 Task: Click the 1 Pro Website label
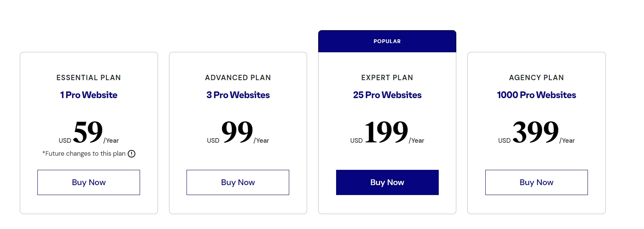[89, 95]
